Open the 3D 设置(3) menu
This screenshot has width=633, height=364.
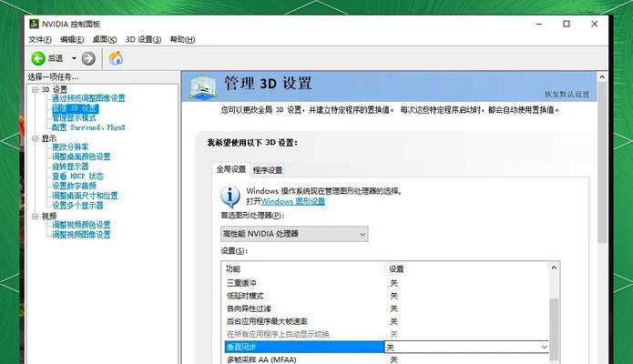click(x=143, y=39)
